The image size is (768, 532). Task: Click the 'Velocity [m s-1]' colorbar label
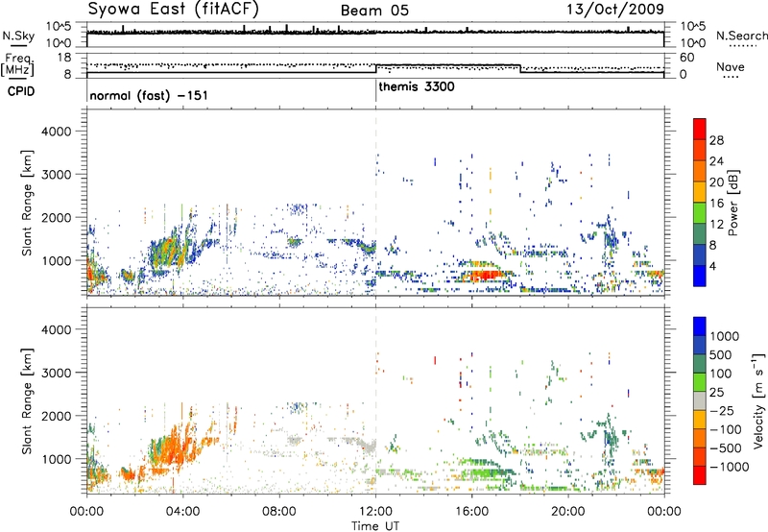[758, 400]
